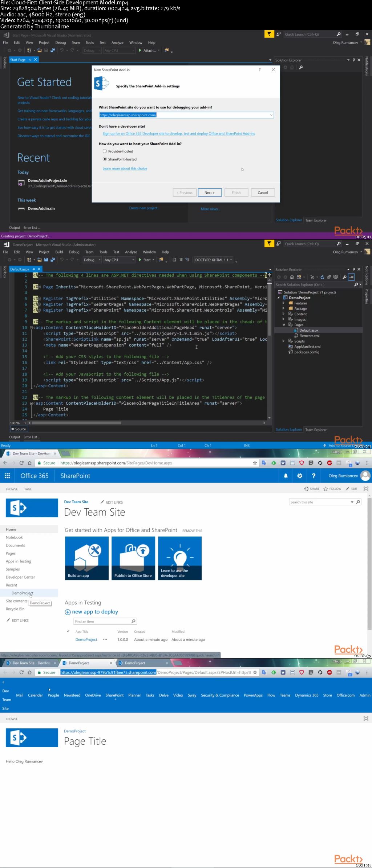Expand the Scripts folder in Solution Explorer
372x868 pixels.
point(283,341)
